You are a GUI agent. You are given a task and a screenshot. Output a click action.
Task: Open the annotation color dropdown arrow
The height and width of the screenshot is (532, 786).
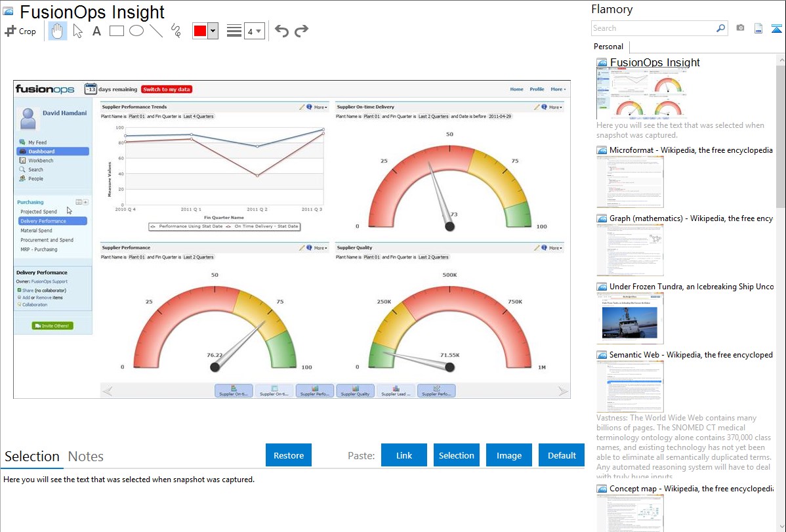tap(213, 31)
